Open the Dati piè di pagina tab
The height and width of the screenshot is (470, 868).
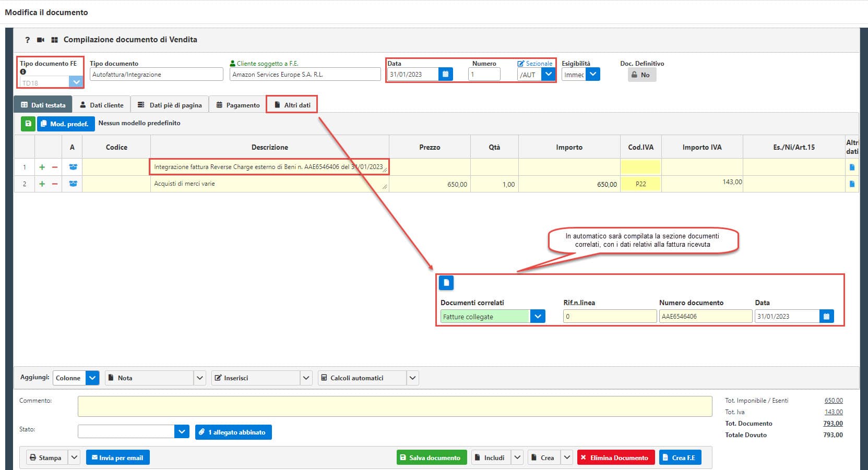170,105
